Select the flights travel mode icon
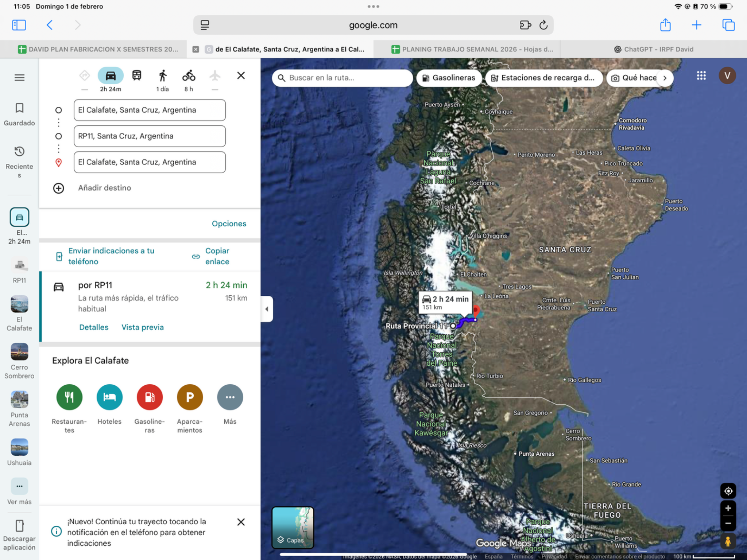 click(x=215, y=76)
